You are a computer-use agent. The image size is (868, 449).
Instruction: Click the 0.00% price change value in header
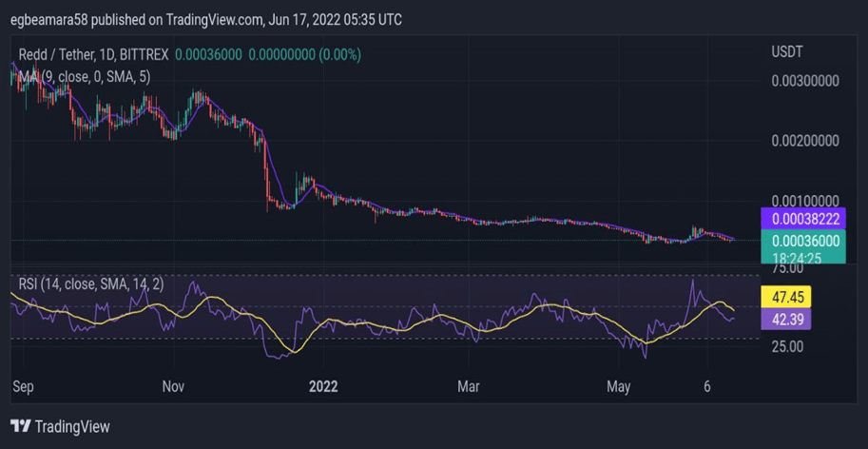pos(341,55)
